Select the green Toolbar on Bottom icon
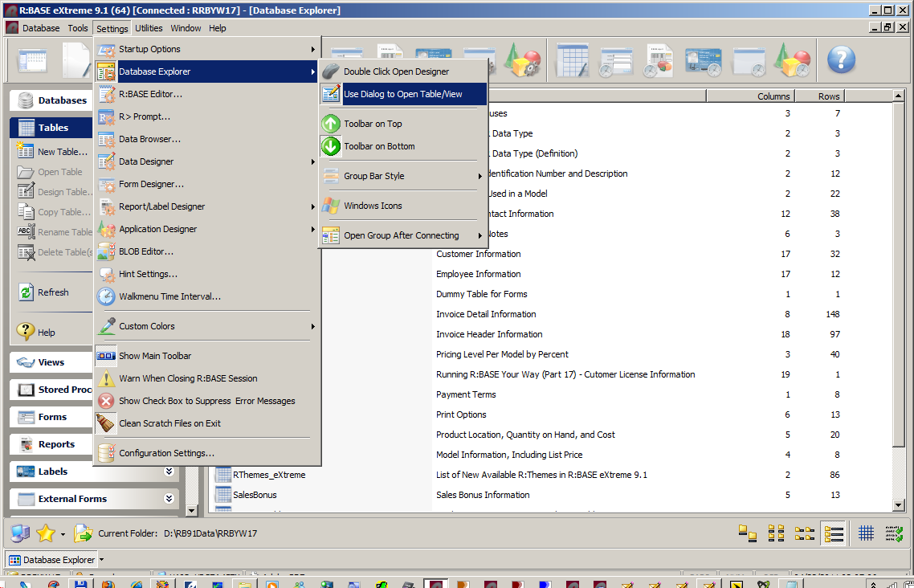Viewport: 914px width, 588px height. (x=331, y=146)
